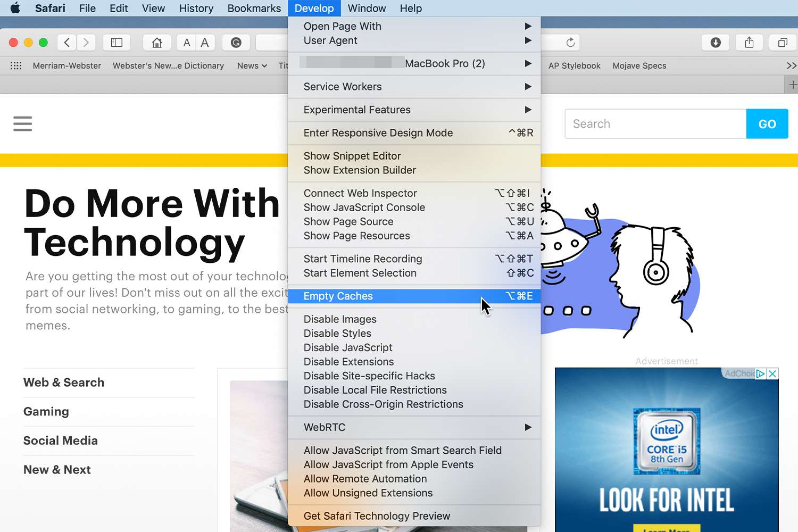
Task: Open the bookmarks grid icon
Action: tap(16, 65)
